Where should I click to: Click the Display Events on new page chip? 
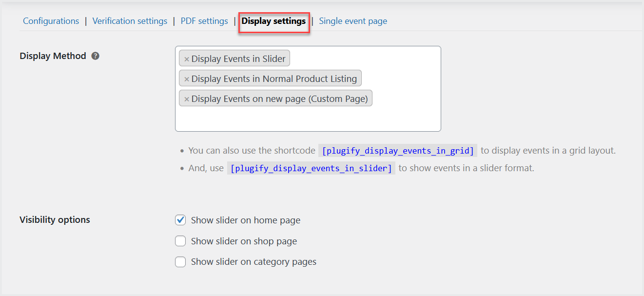[279, 99]
